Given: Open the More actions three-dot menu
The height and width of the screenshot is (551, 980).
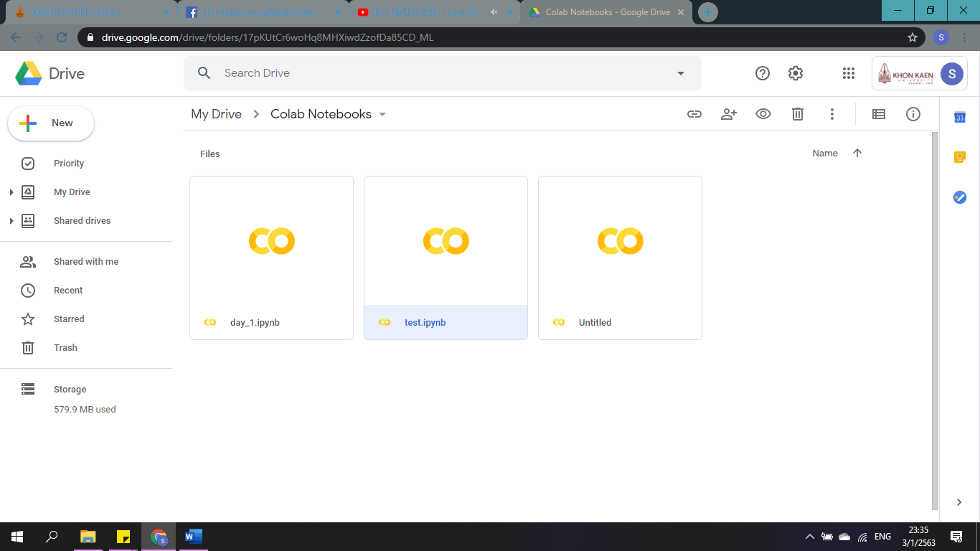Looking at the screenshot, I should (x=832, y=114).
